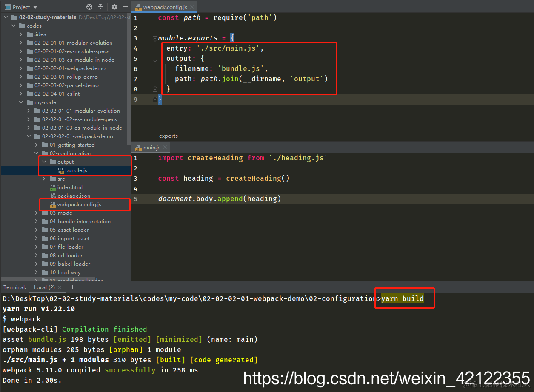Select the 10-load-way folder
534x392 pixels.
point(65,273)
